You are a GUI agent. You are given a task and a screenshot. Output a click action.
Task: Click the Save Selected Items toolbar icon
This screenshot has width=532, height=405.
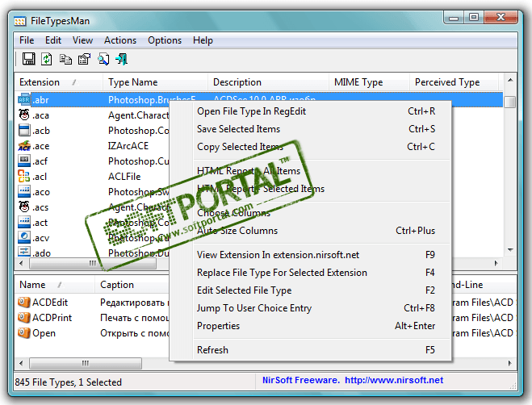point(28,59)
